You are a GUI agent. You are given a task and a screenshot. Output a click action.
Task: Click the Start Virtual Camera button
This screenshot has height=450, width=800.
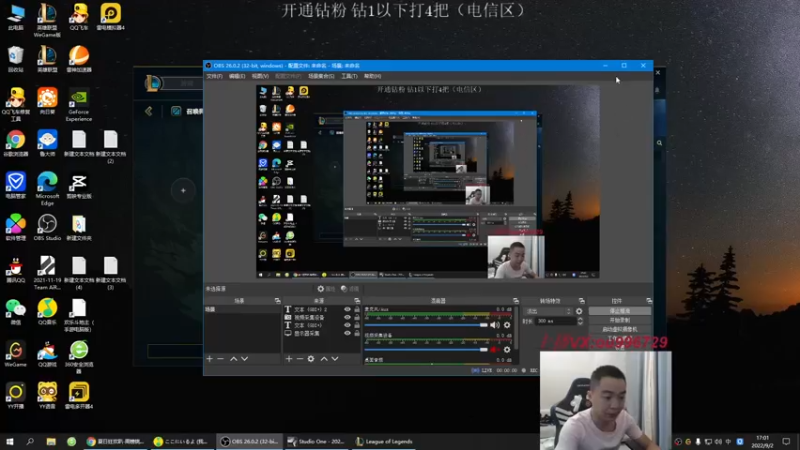click(619, 329)
